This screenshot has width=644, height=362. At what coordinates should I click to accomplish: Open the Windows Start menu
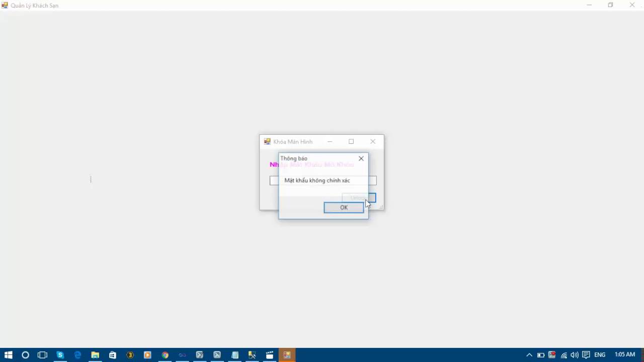8,355
